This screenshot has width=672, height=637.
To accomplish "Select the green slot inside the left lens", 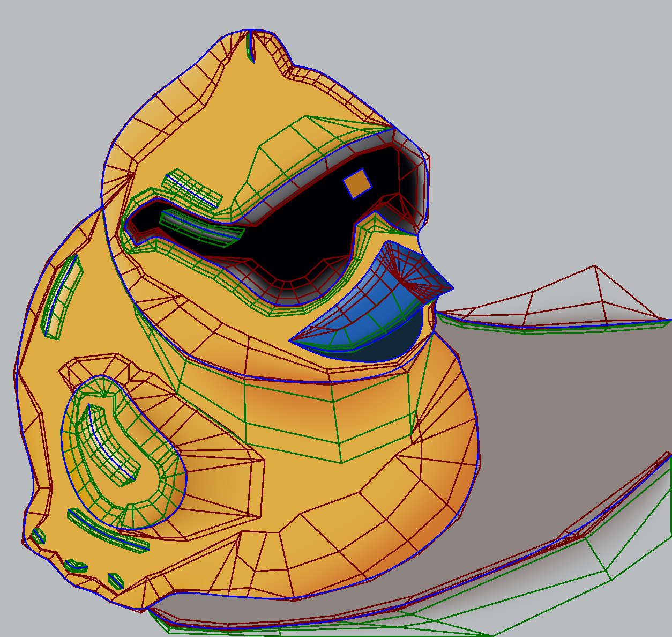I will [201, 228].
